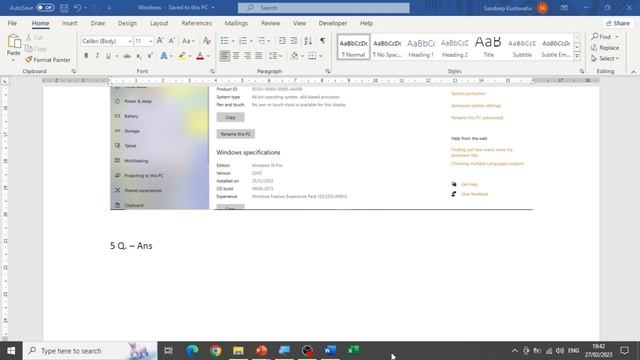Apply yellow text highlight color
640x360 pixels.
182,56
